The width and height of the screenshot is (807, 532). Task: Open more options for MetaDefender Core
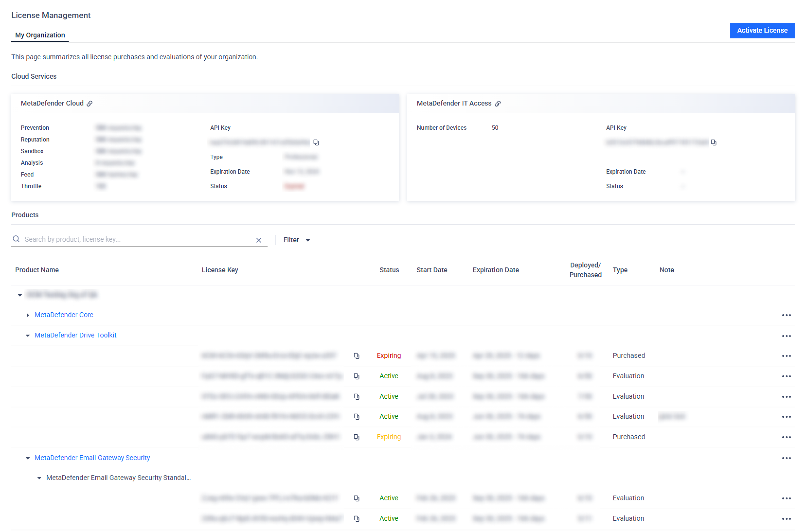tap(786, 315)
